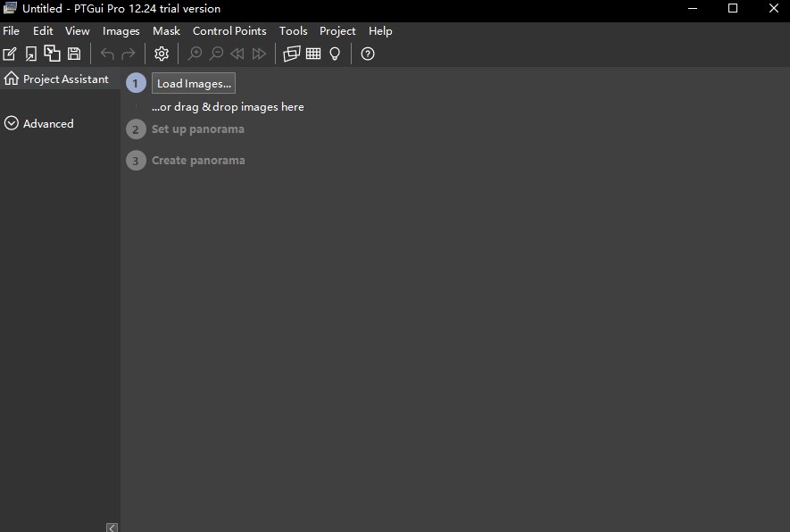Click the drag and drop images area
This screenshot has width=790, height=532.
coord(228,106)
